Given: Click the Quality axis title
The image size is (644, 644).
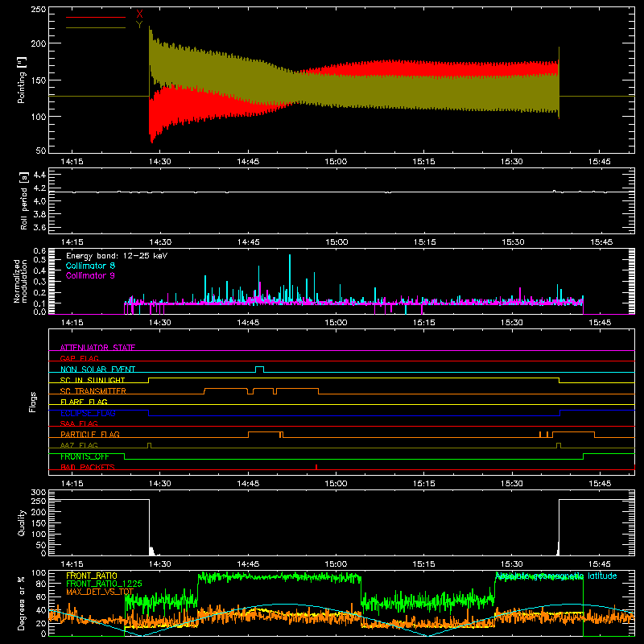Looking at the screenshot, I should pyautogui.click(x=22, y=522).
